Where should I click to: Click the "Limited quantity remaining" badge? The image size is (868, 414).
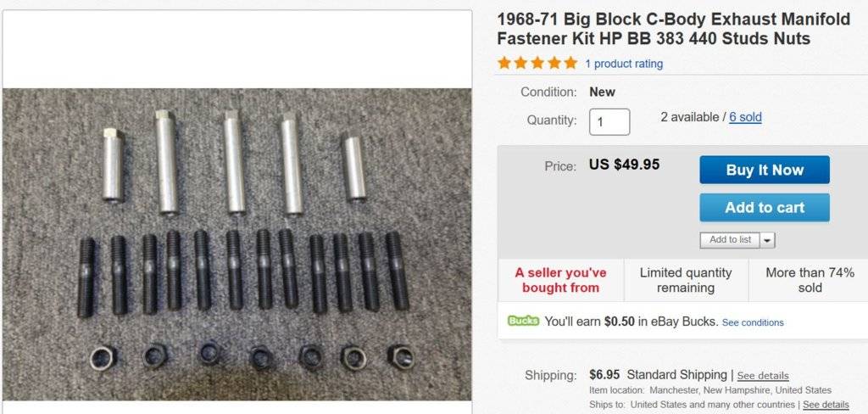click(686, 280)
